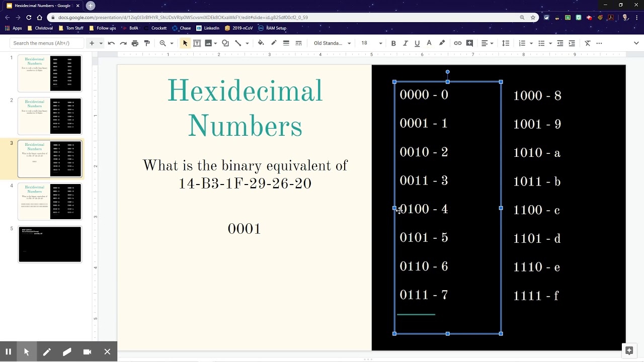Viewport: 644px width, 362px height.
Task: Click the Redo arrow in toolbar
Action: tap(123, 43)
